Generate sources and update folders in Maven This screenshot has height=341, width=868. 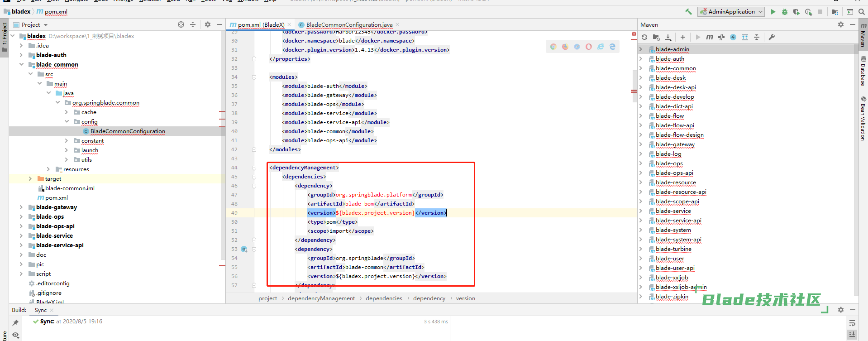(656, 37)
